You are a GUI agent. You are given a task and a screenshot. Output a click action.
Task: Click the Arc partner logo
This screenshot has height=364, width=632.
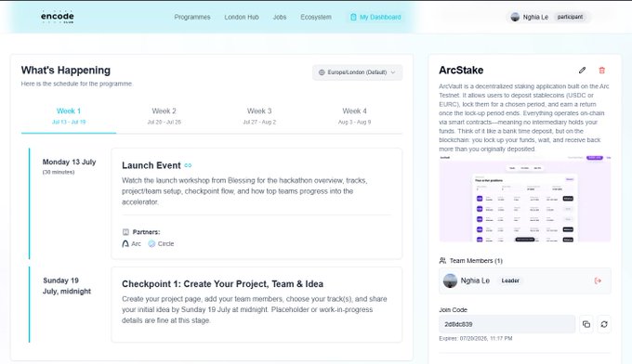(125, 243)
